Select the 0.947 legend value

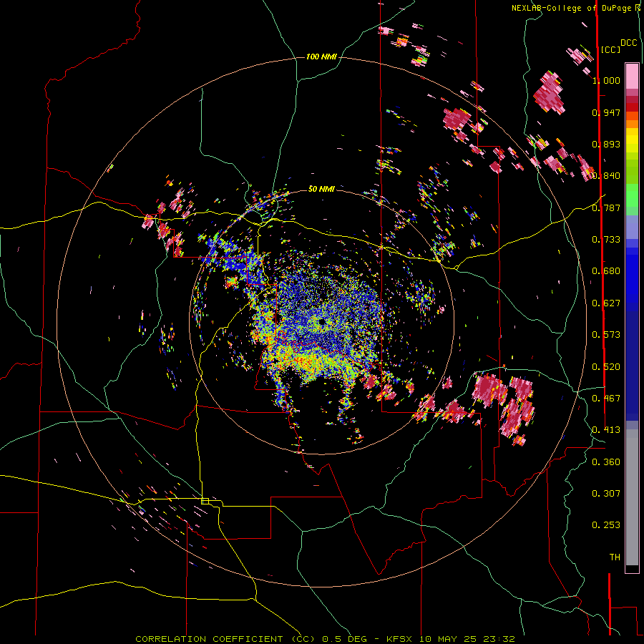[606, 112]
